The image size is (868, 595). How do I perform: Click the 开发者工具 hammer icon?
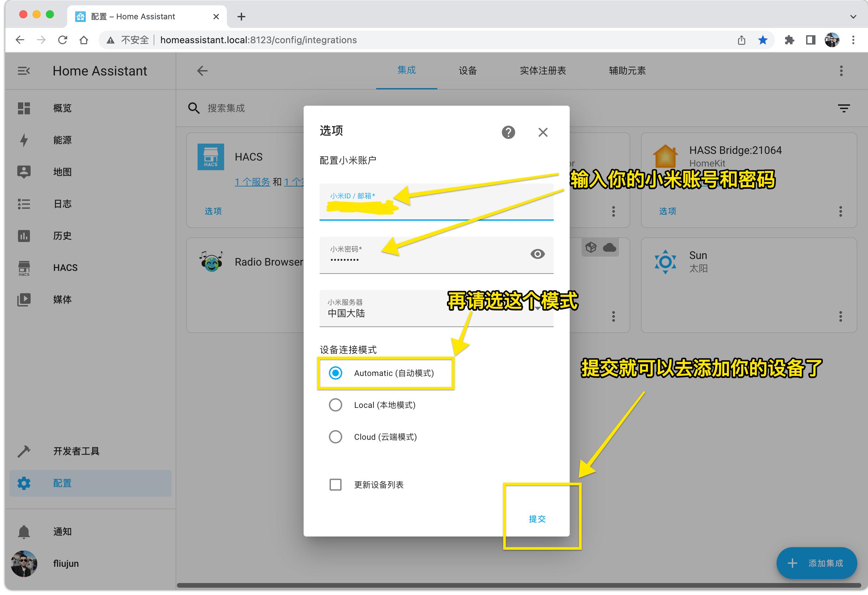click(24, 450)
